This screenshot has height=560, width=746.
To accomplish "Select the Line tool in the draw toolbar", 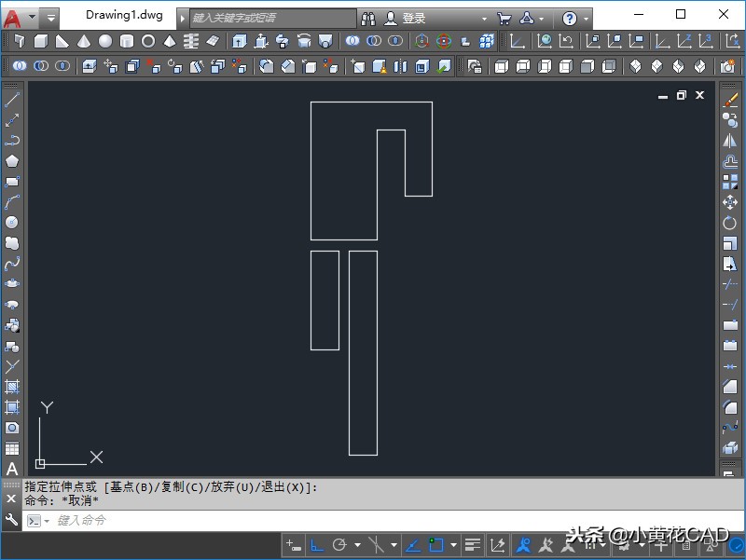I will tap(12, 100).
